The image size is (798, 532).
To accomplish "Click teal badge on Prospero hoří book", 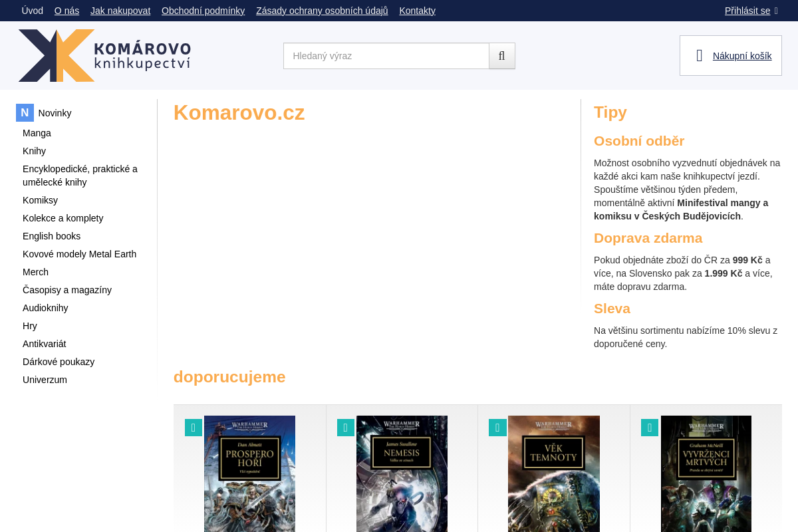I will 194,428.
